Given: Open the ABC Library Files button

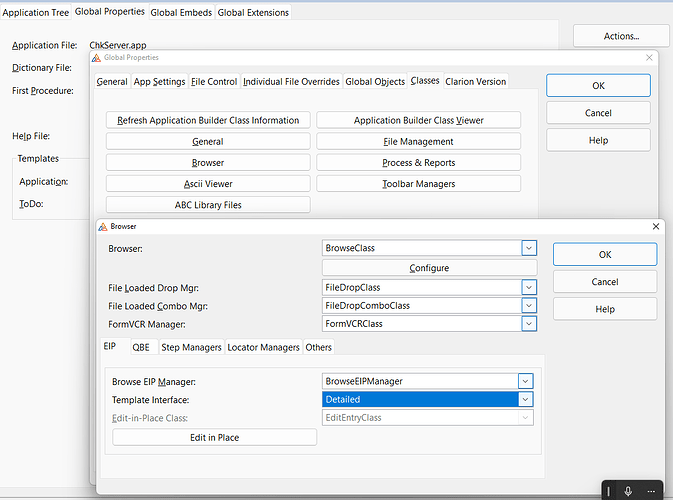Looking at the screenshot, I should coord(207,205).
